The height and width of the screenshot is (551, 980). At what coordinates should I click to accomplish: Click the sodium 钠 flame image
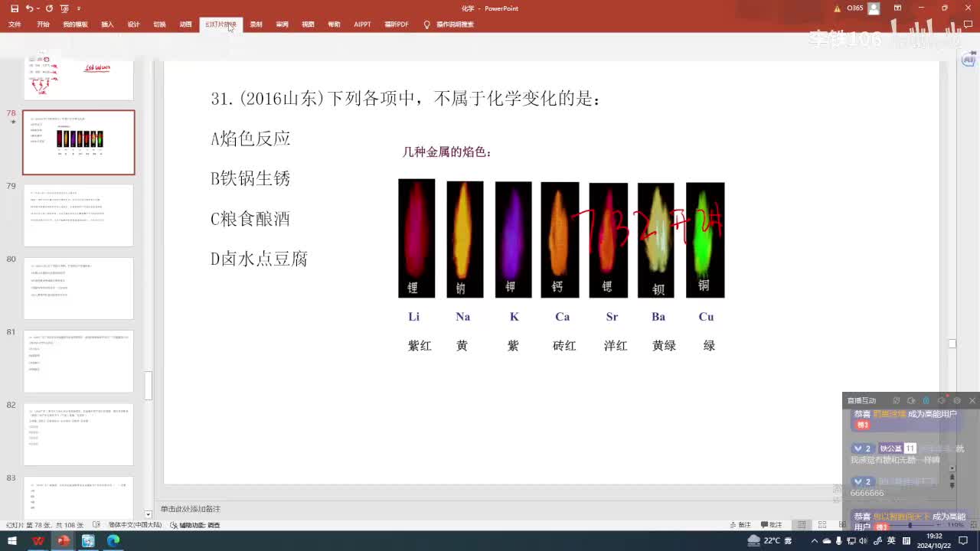pos(465,239)
